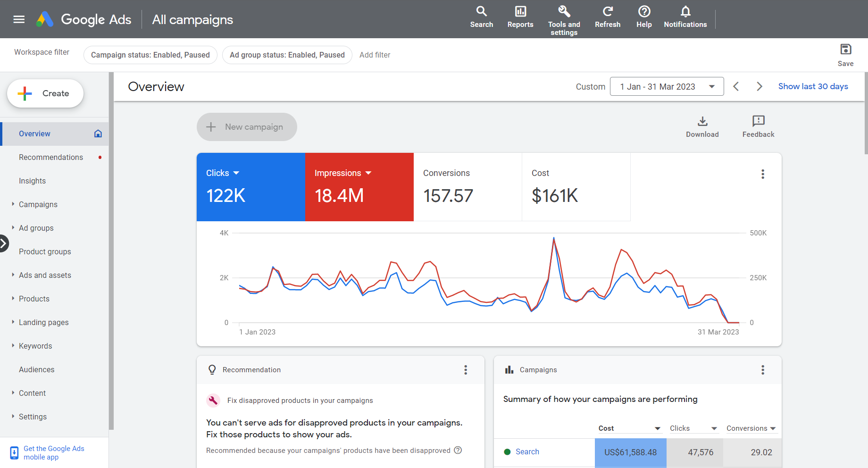Click the Add filter field
This screenshot has height=468, width=868.
(375, 55)
